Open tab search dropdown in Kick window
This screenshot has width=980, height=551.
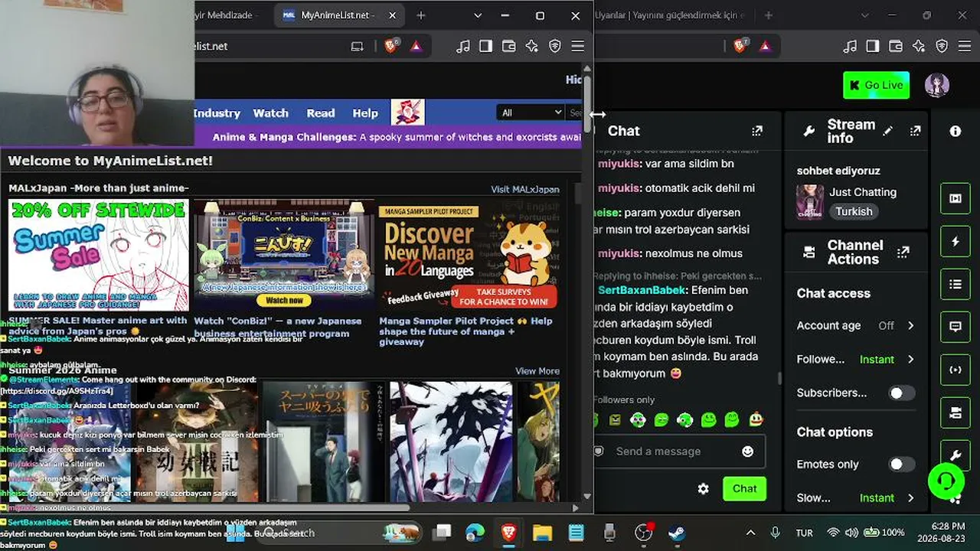point(865,15)
